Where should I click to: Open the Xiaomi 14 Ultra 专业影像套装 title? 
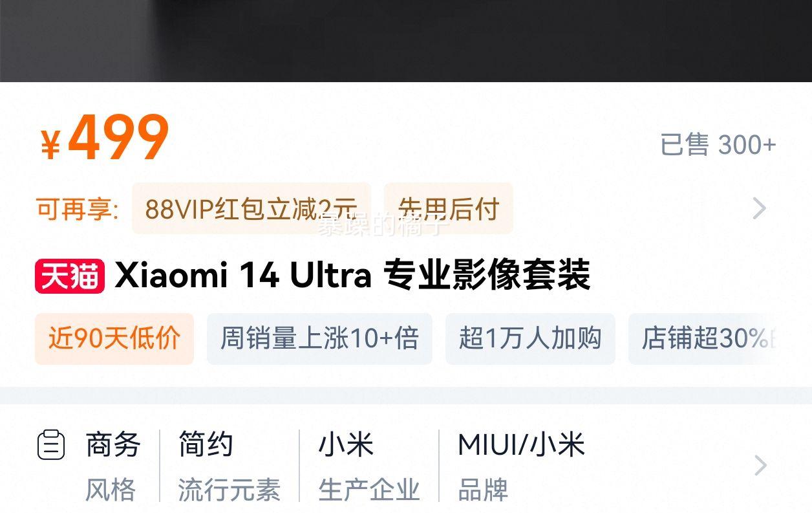(x=352, y=276)
